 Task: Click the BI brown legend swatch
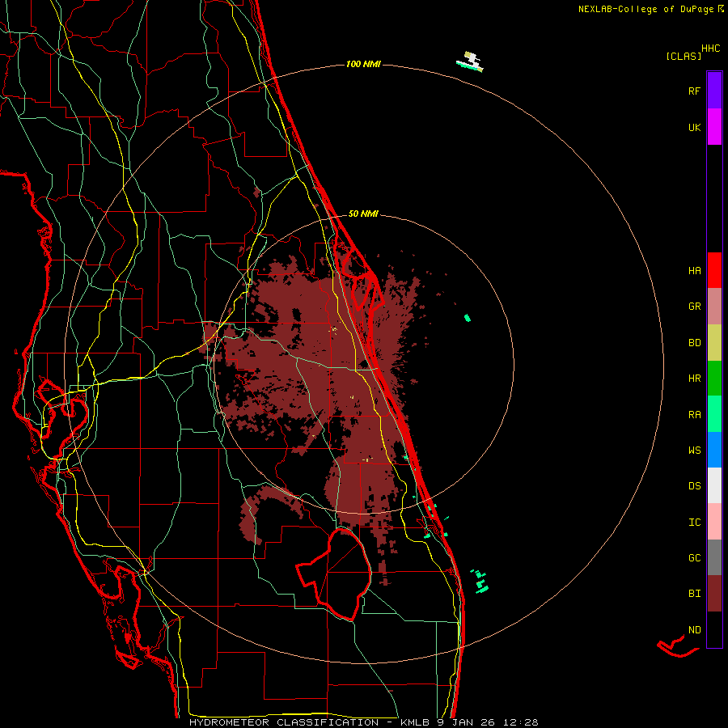click(x=714, y=594)
